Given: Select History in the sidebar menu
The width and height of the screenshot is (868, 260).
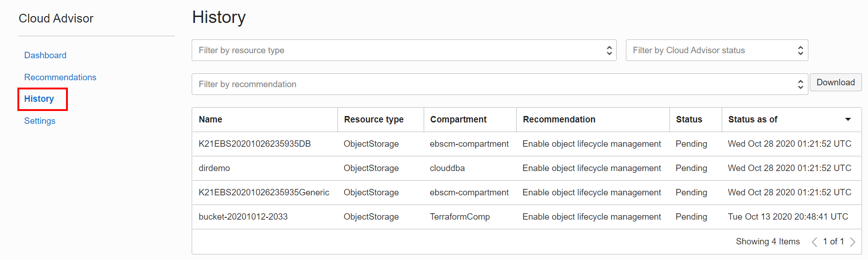Looking at the screenshot, I should pyautogui.click(x=39, y=99).
